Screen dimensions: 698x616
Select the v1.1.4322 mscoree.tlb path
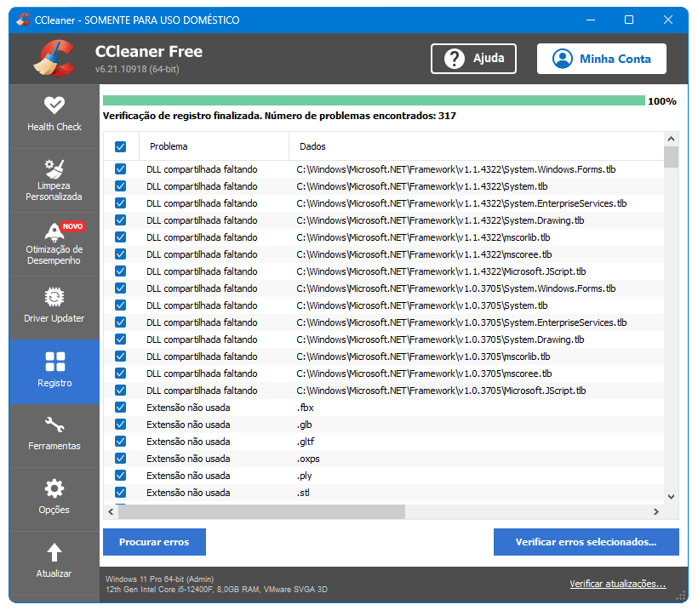424,254
